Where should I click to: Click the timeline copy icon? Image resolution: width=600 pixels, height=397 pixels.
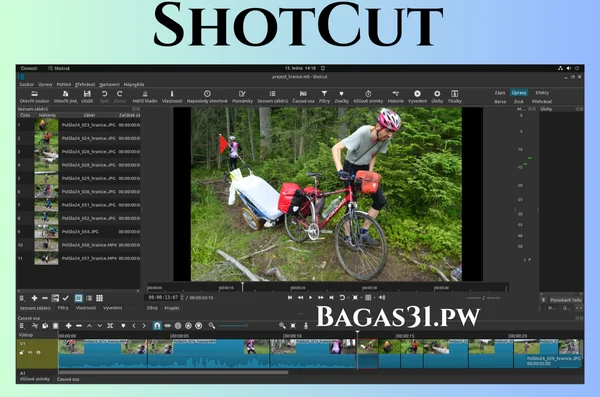45,326
